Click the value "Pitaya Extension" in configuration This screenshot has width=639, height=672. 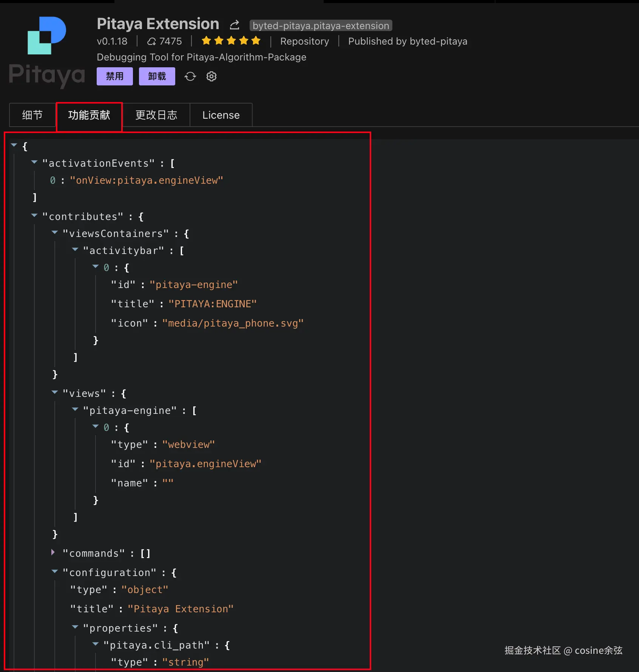point(181,609)
